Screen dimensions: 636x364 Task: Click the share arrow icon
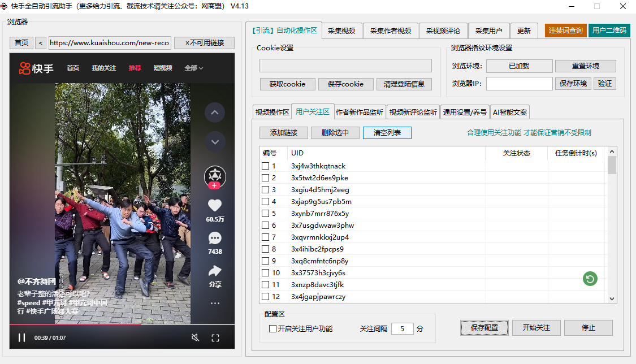pyautogui.click(x=215, y=271)
